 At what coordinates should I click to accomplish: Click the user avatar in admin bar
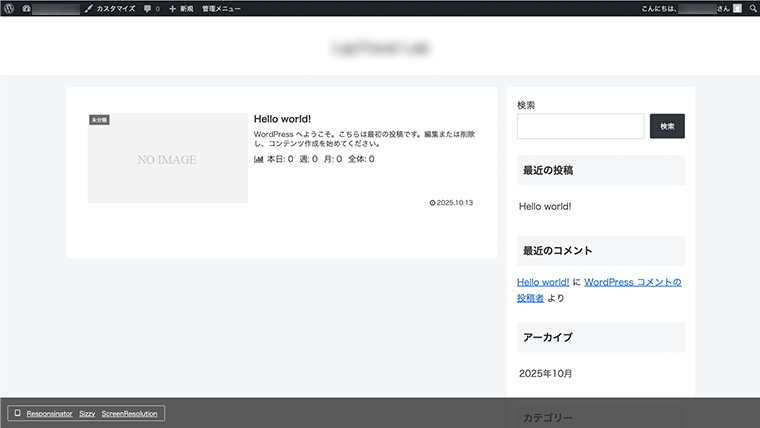coord(737,8)
